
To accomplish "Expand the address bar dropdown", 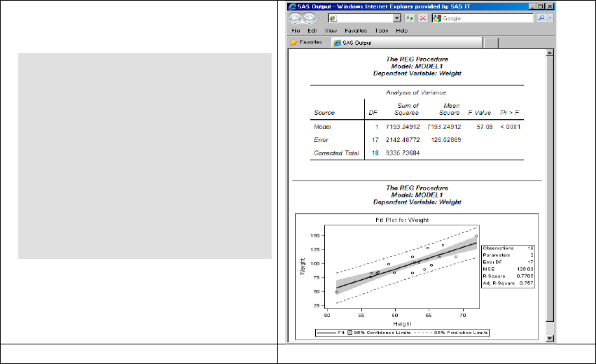I will 397,18.
